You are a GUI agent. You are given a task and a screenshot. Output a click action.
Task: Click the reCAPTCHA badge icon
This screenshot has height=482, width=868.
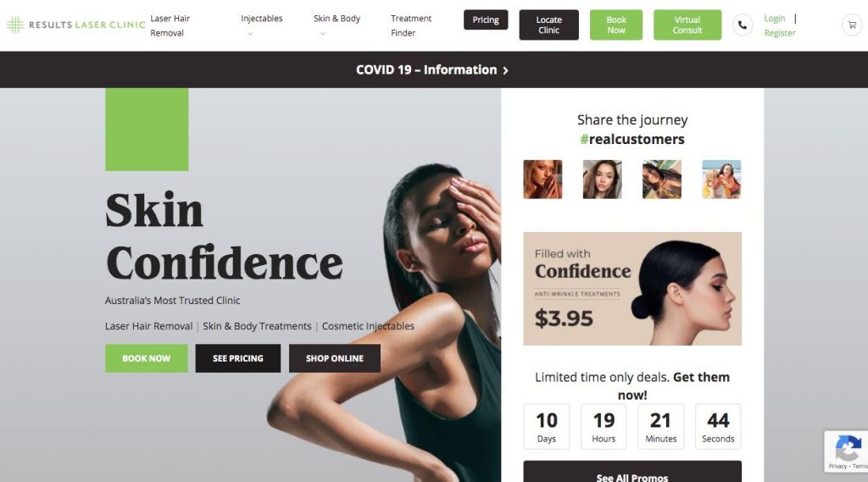pos(848,447)
